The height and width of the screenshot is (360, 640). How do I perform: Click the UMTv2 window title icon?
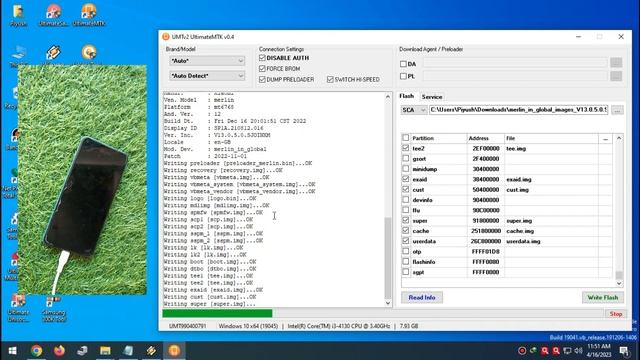click(165, 37)
